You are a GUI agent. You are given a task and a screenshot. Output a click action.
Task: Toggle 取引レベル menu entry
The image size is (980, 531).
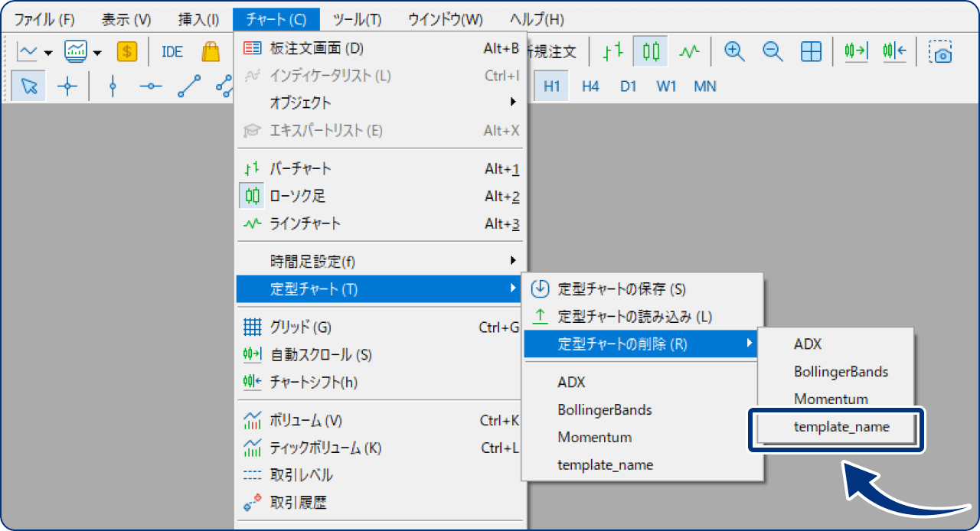point(381,475)
